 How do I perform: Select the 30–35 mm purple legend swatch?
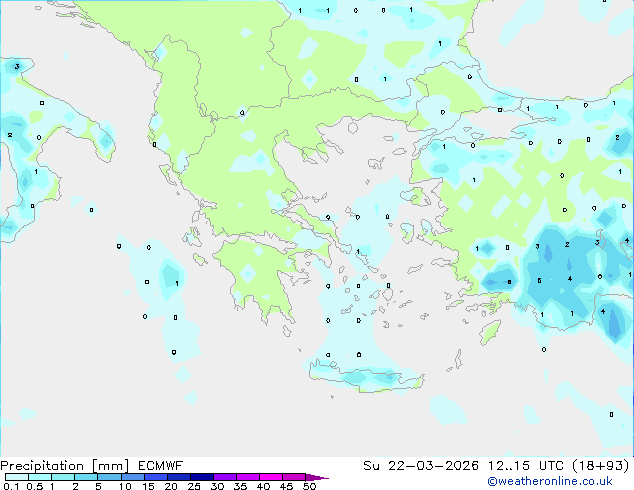224,477
